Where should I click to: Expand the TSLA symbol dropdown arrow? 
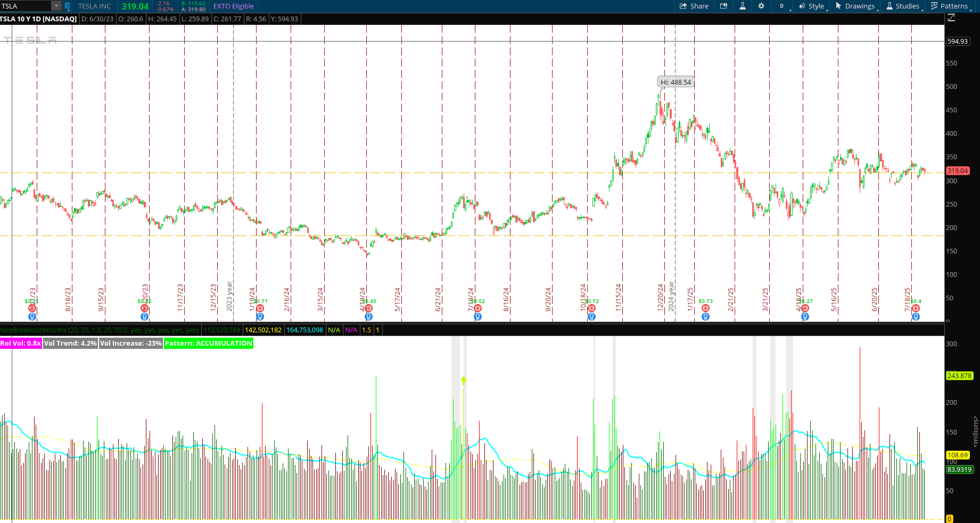tap(55, 6)
